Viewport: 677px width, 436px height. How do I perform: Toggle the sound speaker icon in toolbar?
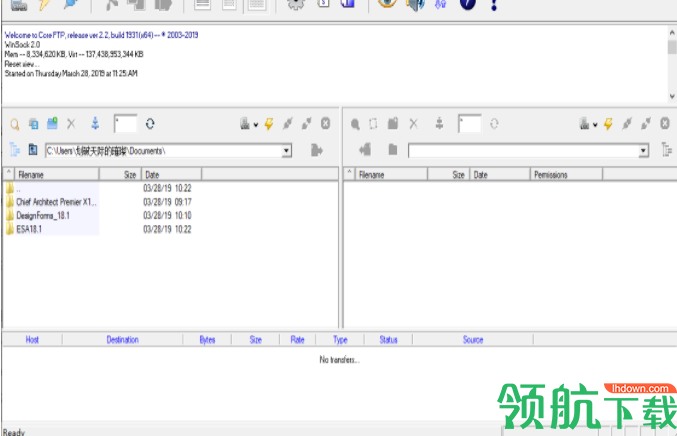click(x=415, y=4)
